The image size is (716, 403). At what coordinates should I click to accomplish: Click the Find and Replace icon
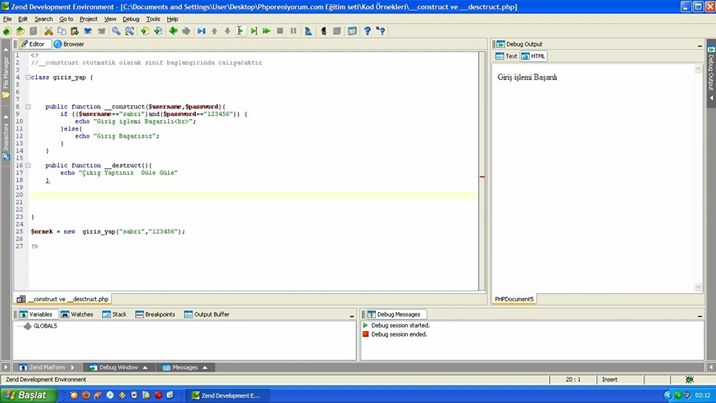click(x=130, y=31)
